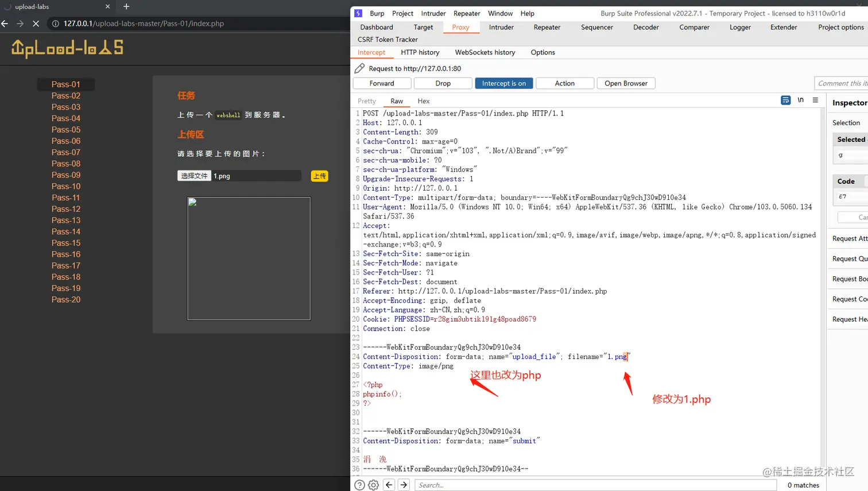Expand the Request Body Parameters section
This screenshot has width=868, height=491.
coord(850,279)
